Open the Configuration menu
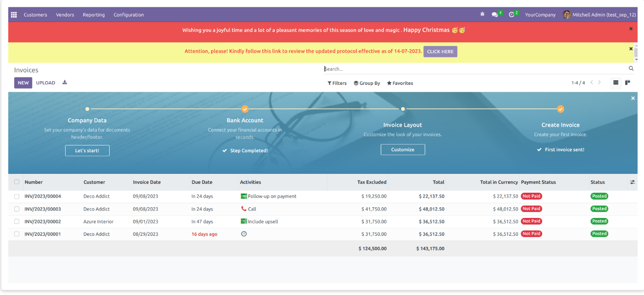Image resolution: width=644 pixels, height=295 pixels. pos(129,15)
